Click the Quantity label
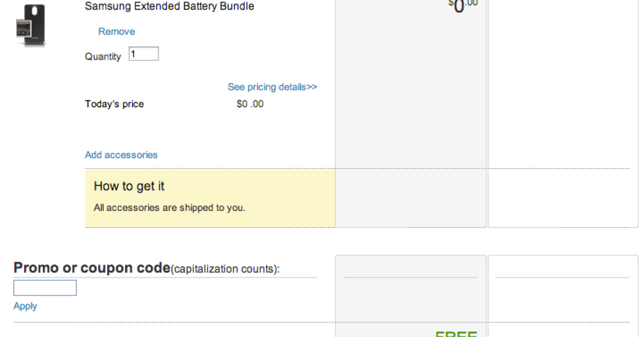The height and width of the screenshot is (337, 644). 103,56
